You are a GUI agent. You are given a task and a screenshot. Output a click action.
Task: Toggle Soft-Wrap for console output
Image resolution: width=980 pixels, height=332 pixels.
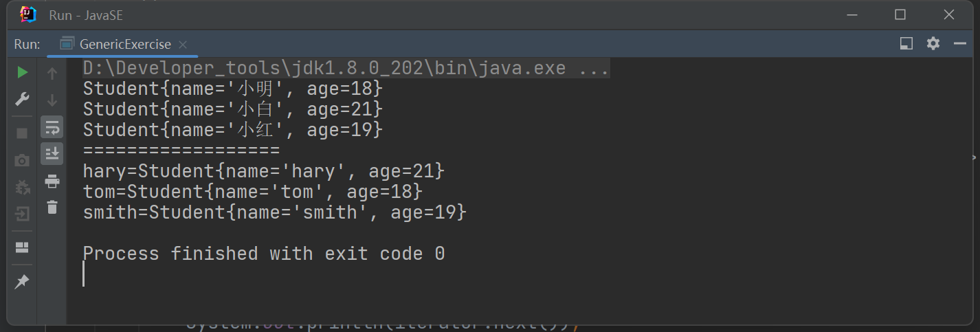coord(52,127)
